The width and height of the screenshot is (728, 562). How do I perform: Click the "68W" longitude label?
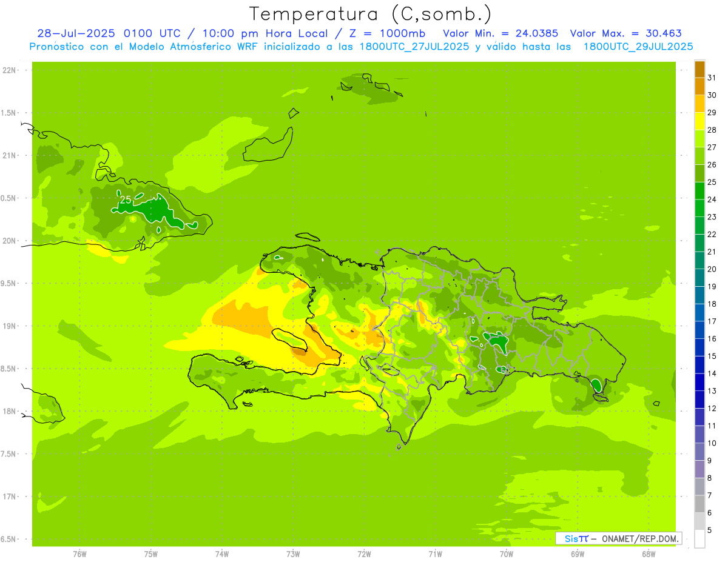coord(649,554)
